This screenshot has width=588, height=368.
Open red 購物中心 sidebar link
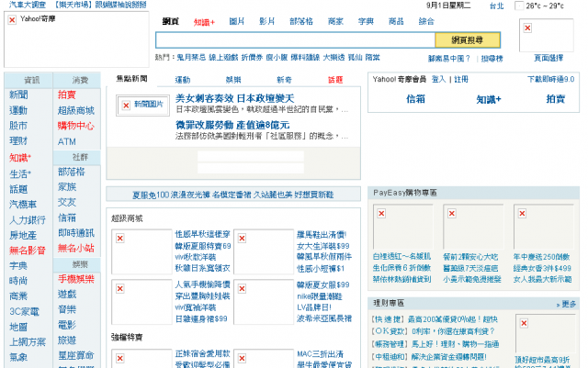(76, 126)
